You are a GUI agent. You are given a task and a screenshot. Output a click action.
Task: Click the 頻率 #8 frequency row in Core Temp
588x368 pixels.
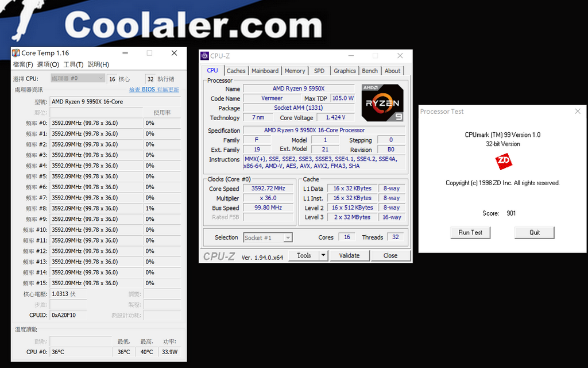click(96, 208)
